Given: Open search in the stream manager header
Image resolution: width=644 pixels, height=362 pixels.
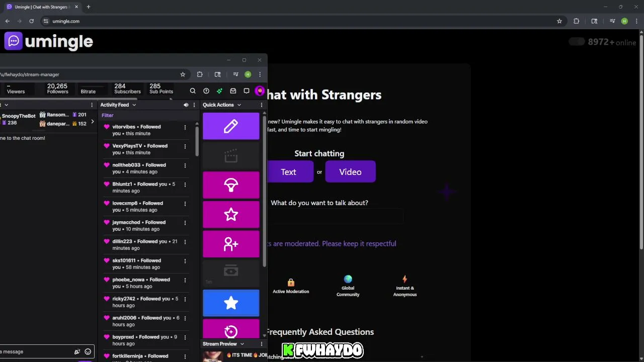Looking at the screenshot, I should [193, 91].
